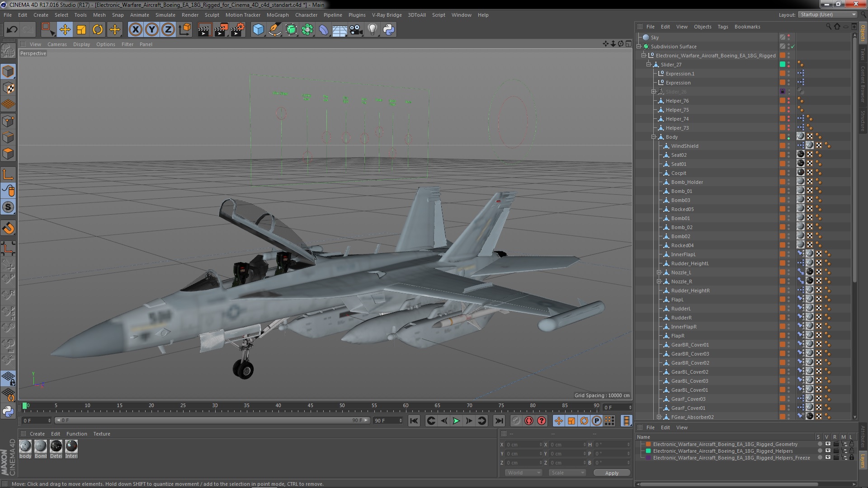This screenshot has height=488, width=868.
Task: Switch to Texture mode icon
Action: pos(8,88)
